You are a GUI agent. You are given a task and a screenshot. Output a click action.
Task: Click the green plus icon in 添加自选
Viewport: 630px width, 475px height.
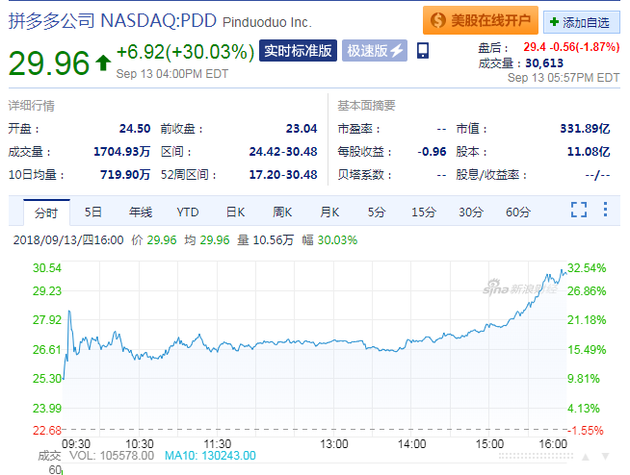pyautogui.click(x=554, y=22)
